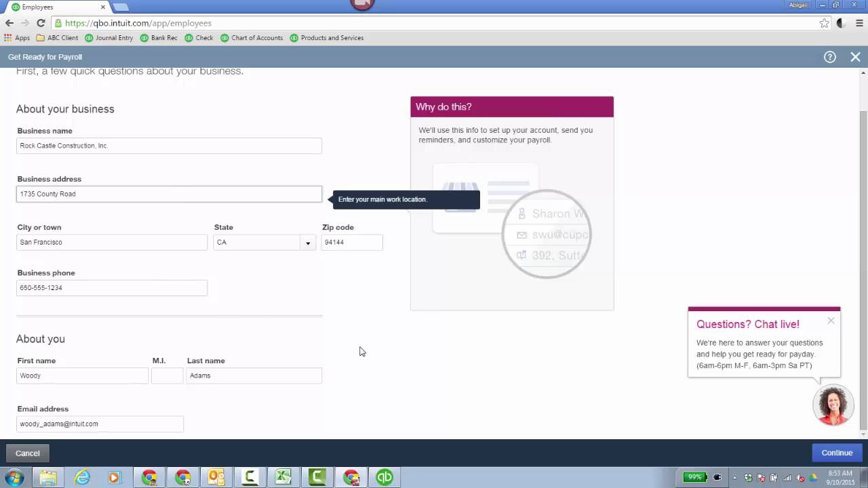Screen dimensions: 868x488
Task: Click the help question mark icon
Action: (x=829, y=57)
